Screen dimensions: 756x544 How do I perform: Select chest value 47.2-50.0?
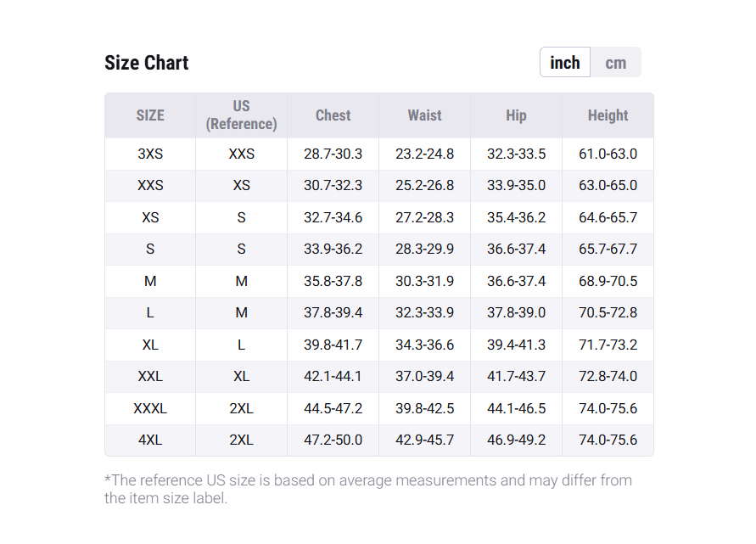click(x=333, y=440)
